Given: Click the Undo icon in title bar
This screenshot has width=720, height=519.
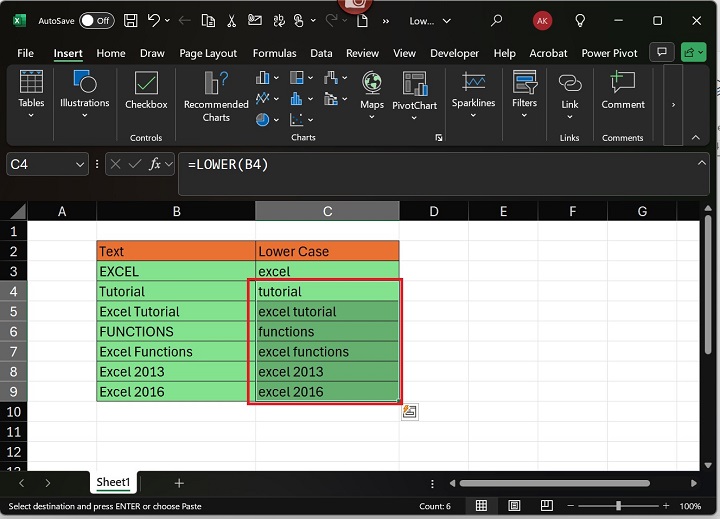Looking at the screenshot, I should click(x=154, y=20).
